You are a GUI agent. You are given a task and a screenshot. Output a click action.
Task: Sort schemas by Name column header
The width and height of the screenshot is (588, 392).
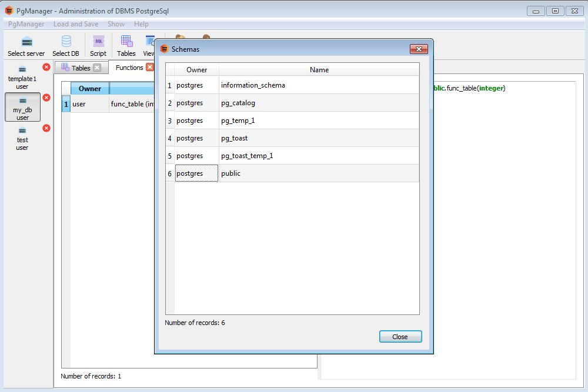(x=319, y=69)
